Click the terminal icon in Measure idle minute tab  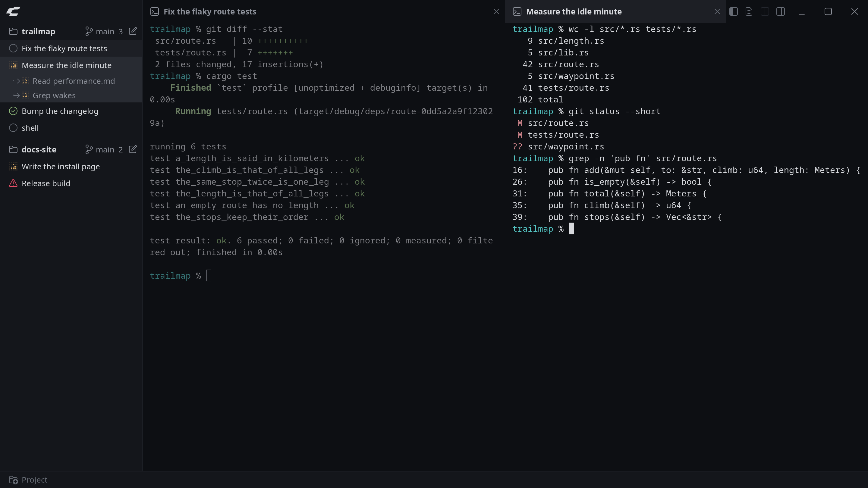tap(517, 11)
